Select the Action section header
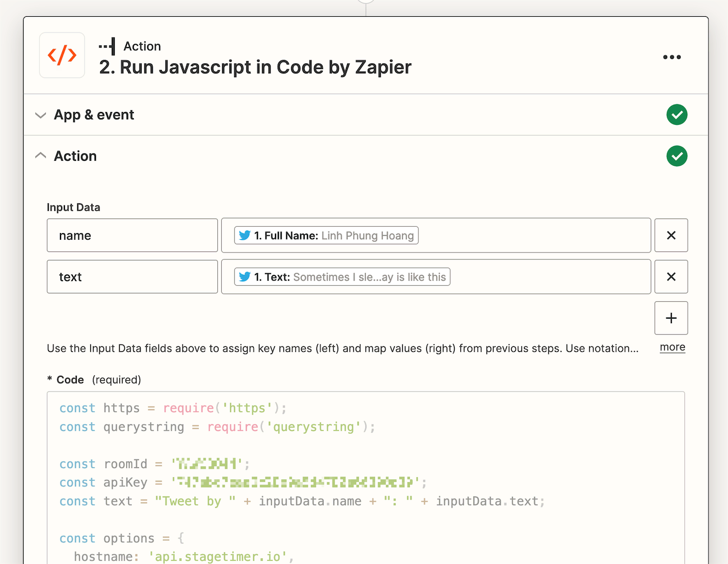728x564 pixels. [x=75, y=156]
